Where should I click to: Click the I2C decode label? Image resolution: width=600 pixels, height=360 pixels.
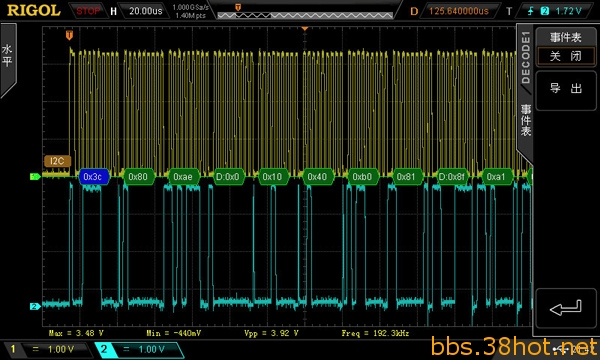click(x=57, y=161)
